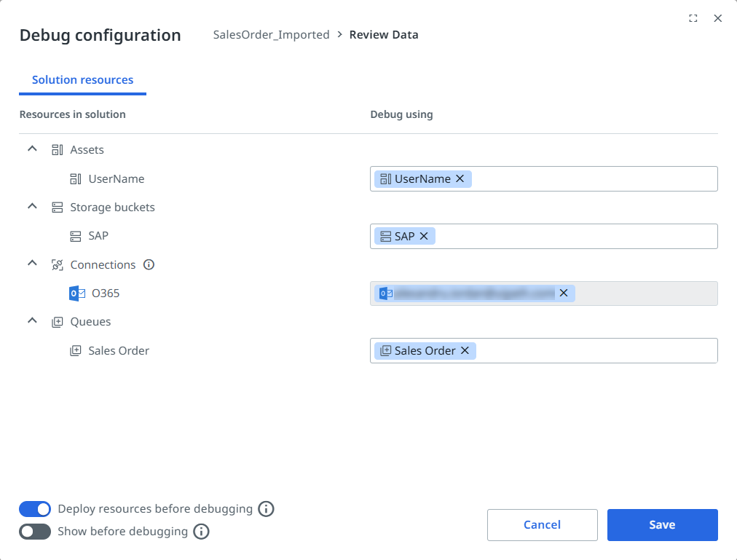
Task: Cancel the debug configuration dialog
Action: pos(542,525)
